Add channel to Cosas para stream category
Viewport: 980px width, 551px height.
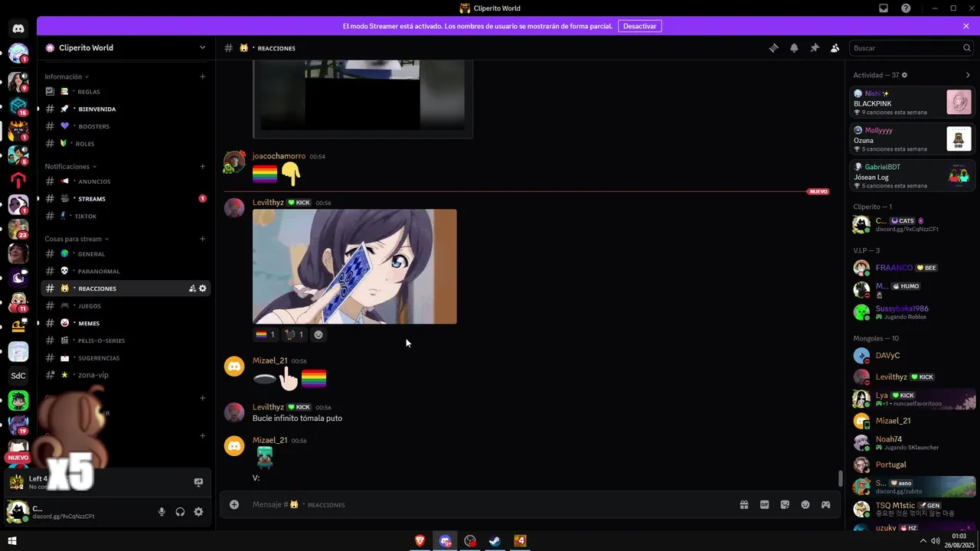pos(202,239)
